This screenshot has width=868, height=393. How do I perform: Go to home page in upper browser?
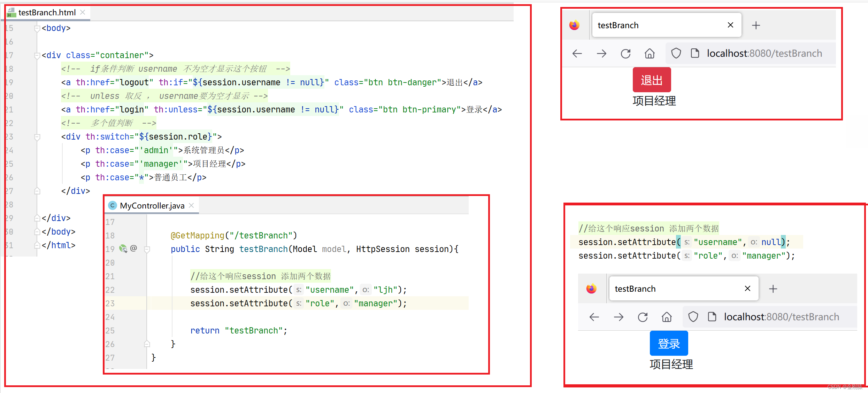pos(650,54)
